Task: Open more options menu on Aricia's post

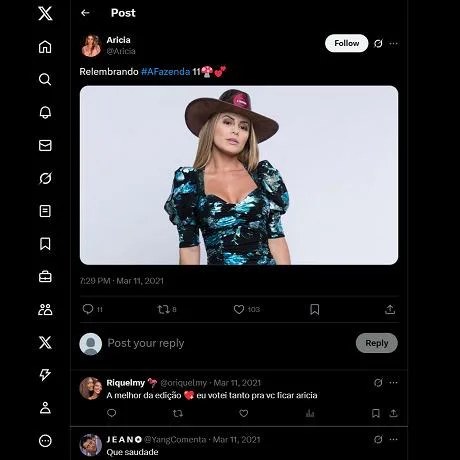Action: (393, 43)
